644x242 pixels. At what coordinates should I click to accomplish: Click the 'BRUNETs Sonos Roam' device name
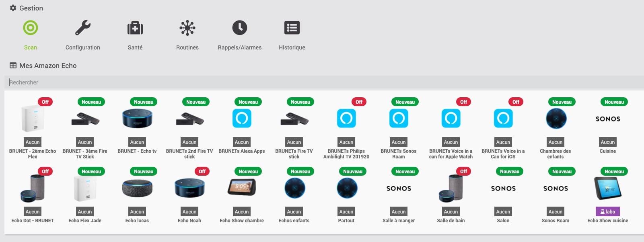pyautogui.click(x=399, y=154)
